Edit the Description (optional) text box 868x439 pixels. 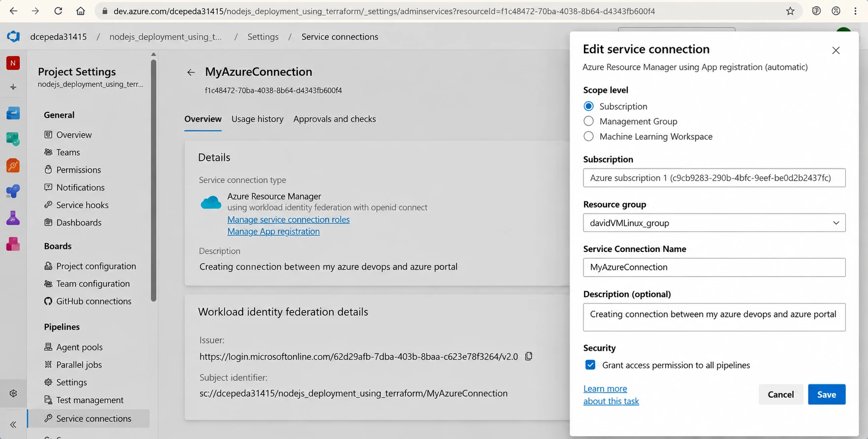714,317
